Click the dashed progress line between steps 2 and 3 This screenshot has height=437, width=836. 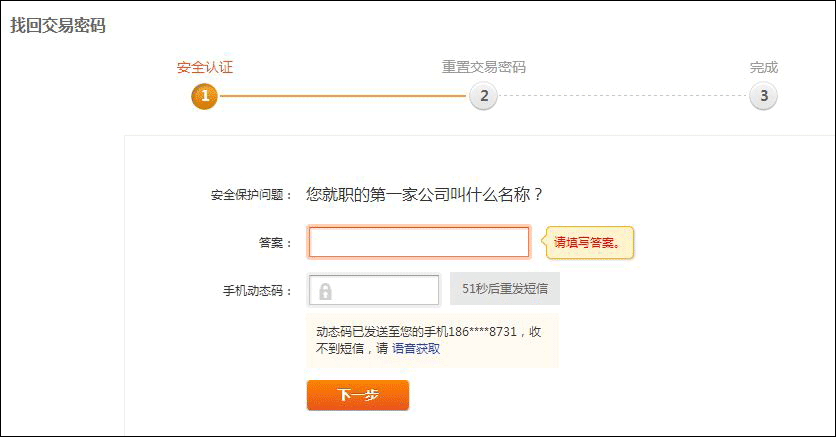coord(623,96)
